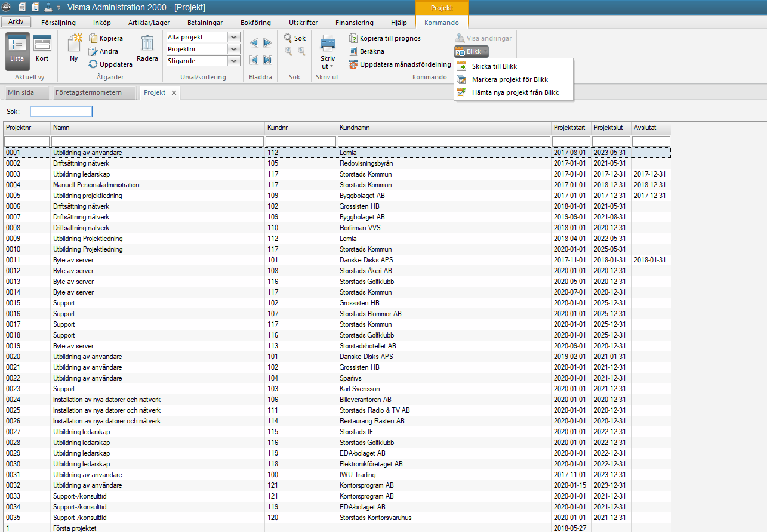Sort by Avslutat column header

[651, 128]
